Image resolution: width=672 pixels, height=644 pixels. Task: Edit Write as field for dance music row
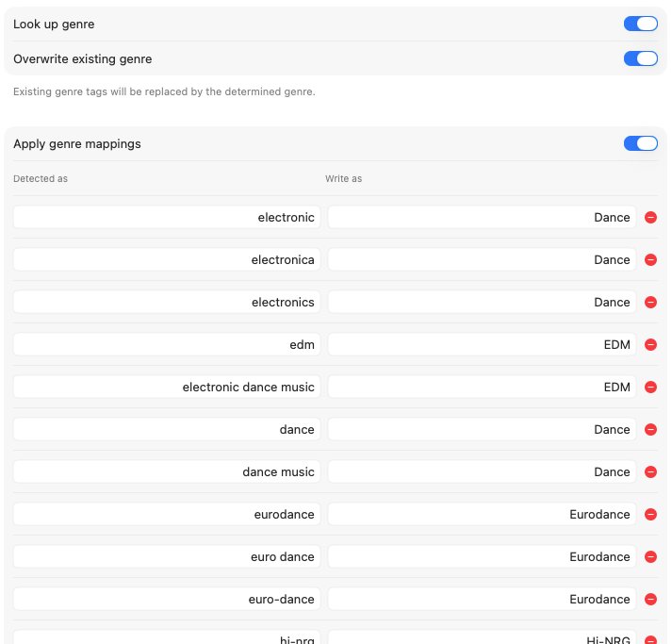pyautogui.click(x=482, y=472)
